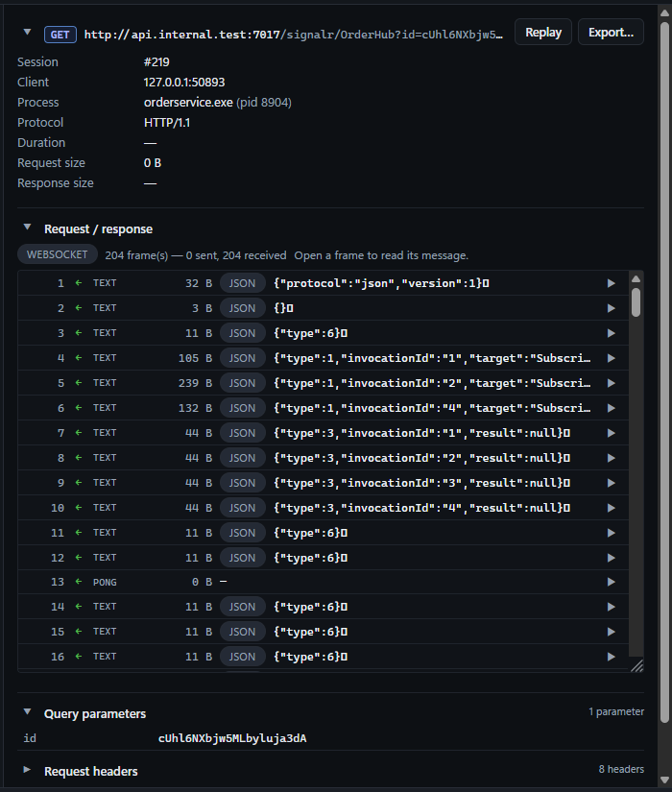The height and width of the screenshot is (792, 672).
Task: Select frame 6 invocationId 4 target message
Action: [432, 408]
